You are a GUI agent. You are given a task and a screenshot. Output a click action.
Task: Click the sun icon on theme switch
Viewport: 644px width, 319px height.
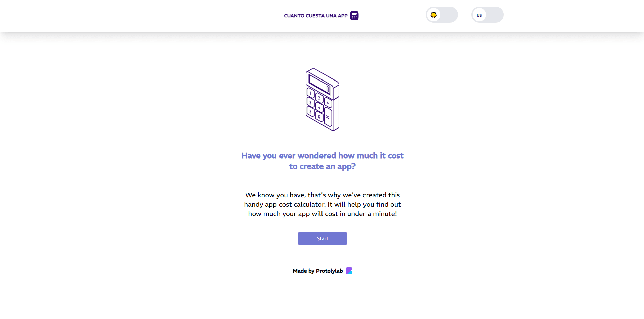click(x=434, y=15)
